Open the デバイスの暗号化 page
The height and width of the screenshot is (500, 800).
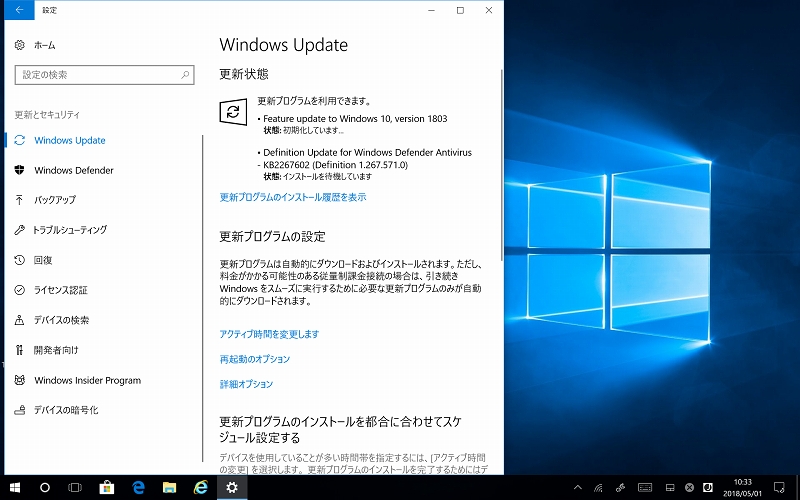click(66, 410)
